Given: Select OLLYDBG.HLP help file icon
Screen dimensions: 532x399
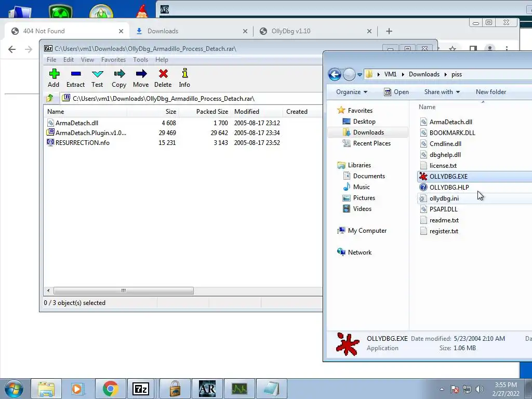Looking at the screenshot, I should click(x=423, y=187).
